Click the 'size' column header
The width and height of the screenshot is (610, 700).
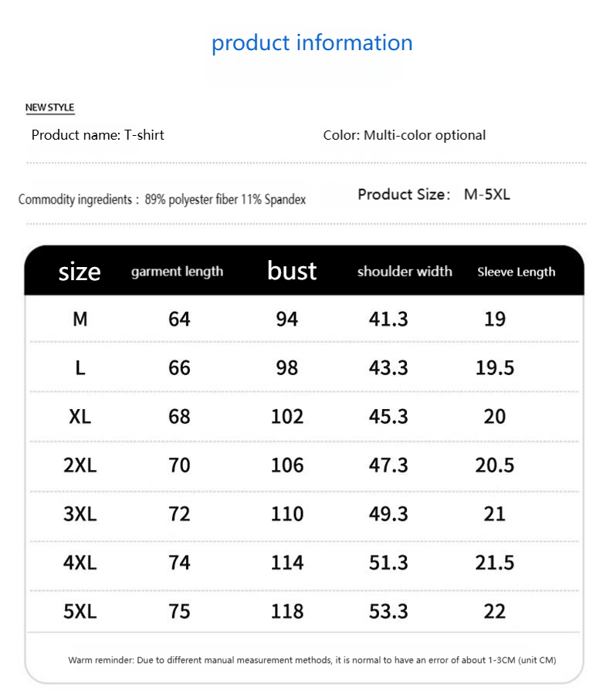pos(80,272)
